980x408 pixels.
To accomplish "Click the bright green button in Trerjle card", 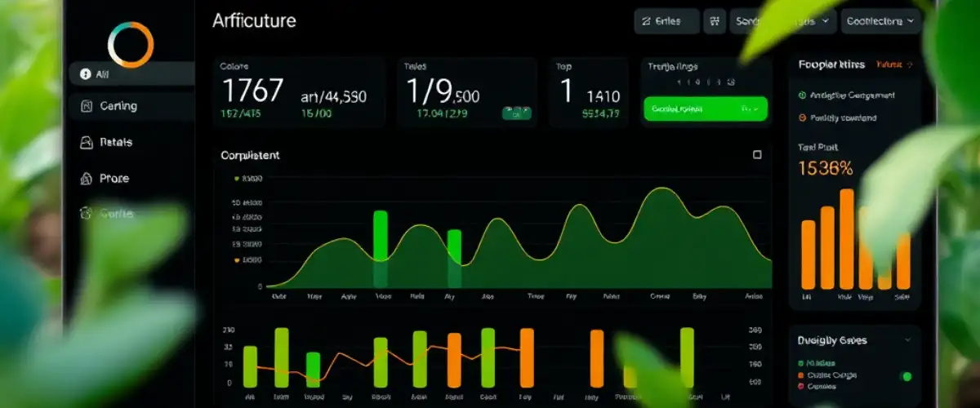I will [x=706, y=109].
